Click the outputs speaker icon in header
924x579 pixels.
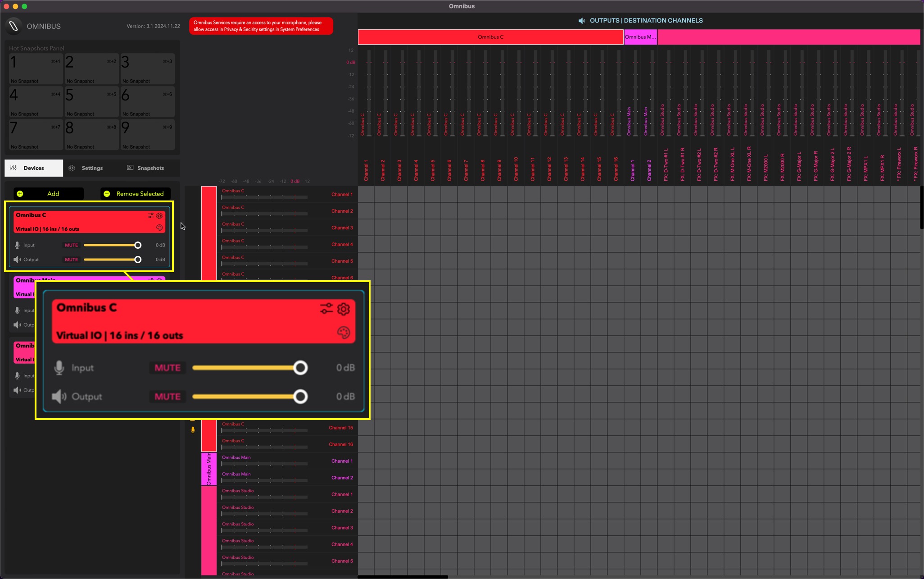(582, 21)
